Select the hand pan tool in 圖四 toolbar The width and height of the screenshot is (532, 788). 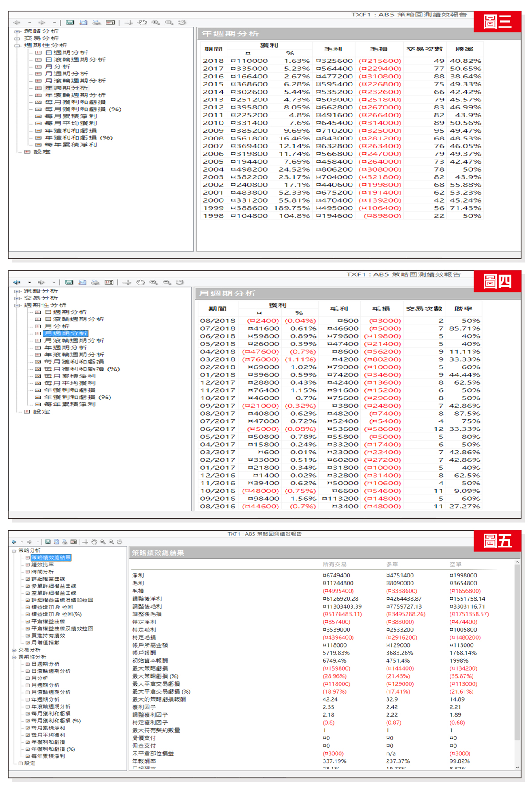click(x=141, y=282)
